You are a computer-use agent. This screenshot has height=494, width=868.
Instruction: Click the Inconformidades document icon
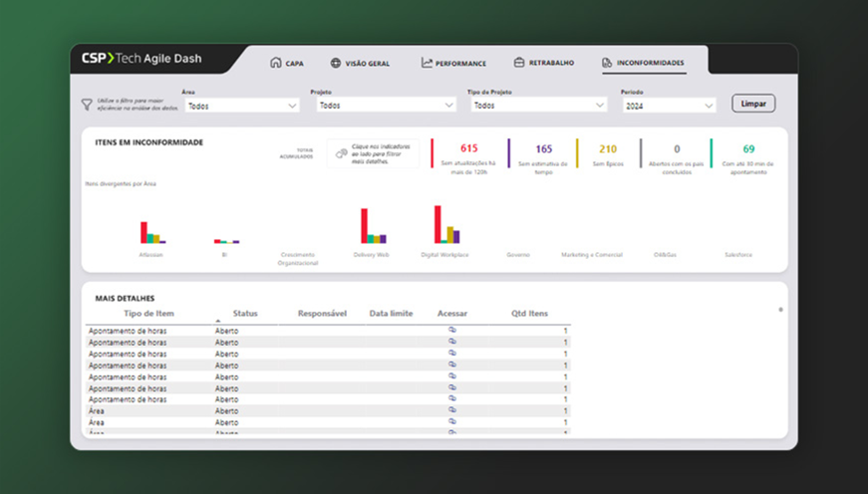pyautogui.click(x=607, y=63)
